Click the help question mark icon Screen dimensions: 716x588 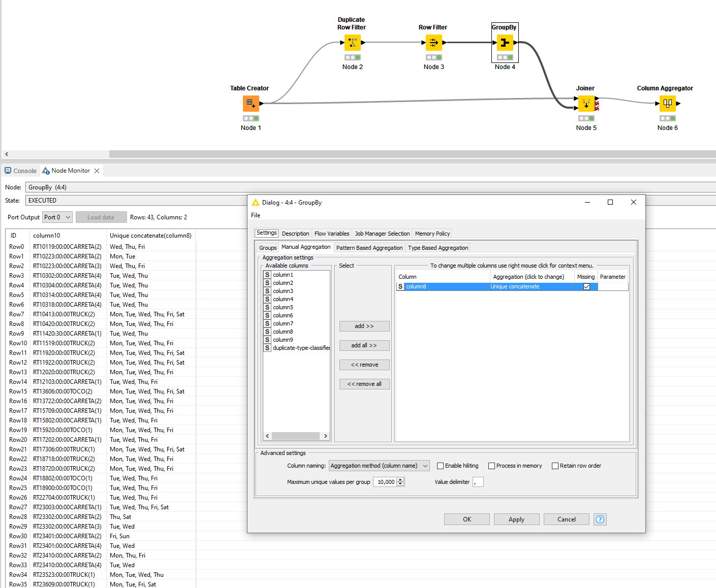pos(600,519)
